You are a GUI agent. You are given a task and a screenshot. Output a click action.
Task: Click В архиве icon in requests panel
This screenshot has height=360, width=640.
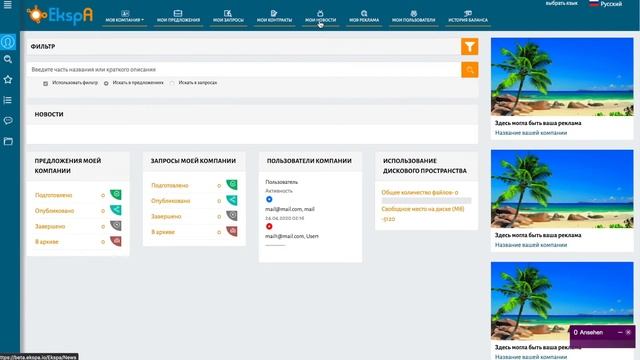[232, 231]
